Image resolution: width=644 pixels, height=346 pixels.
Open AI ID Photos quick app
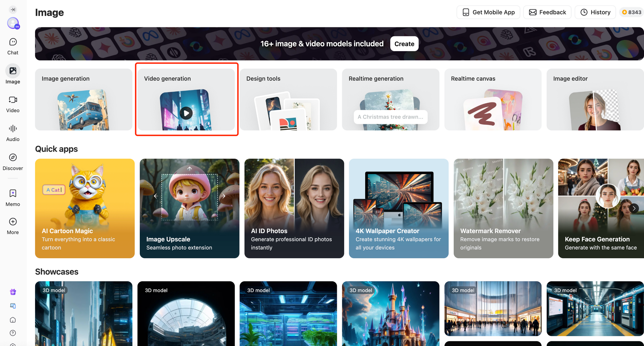294,208
